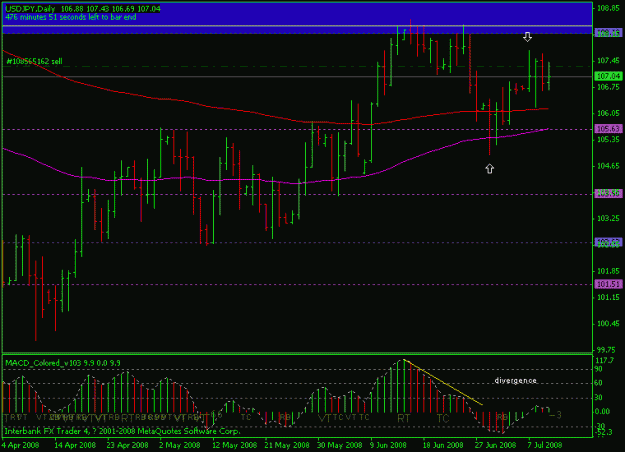Click the 101.85 price scale value
Viewport: 625px width, 452px height.
(x=608, y=271)
